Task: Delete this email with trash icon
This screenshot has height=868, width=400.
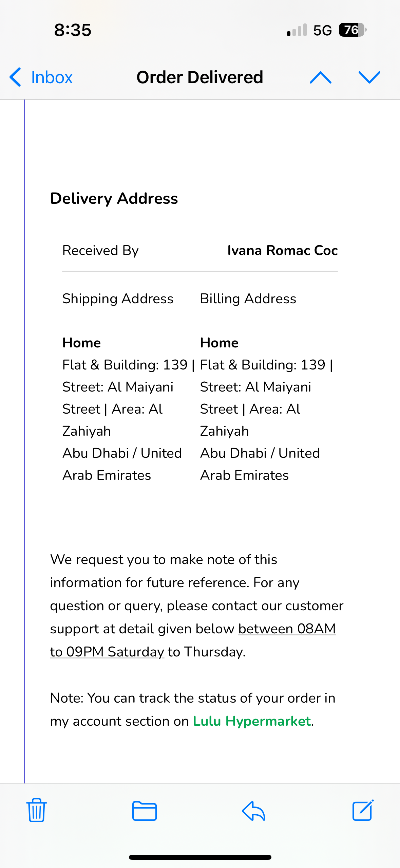Action: pyautogui.click(x=37, y=810)
